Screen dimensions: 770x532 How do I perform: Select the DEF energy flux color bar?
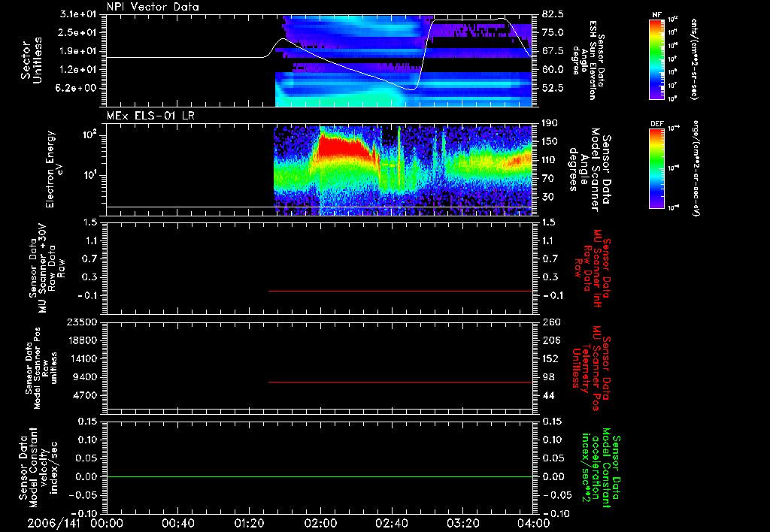(656, 168)
